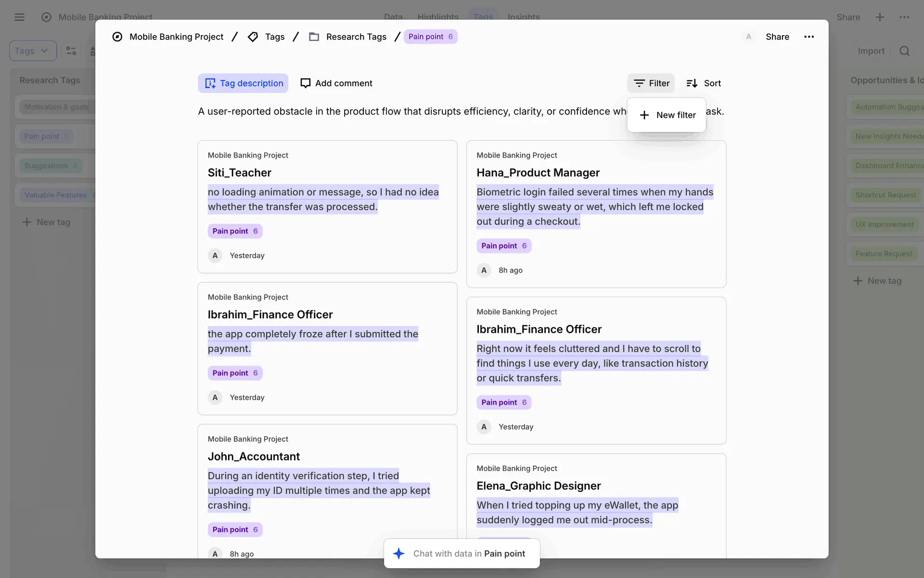The width and height of the screenshot is (924, 578).
Task: Click the plus icon beside New filter
Action: pyautogui.click(x=644, y=115)
